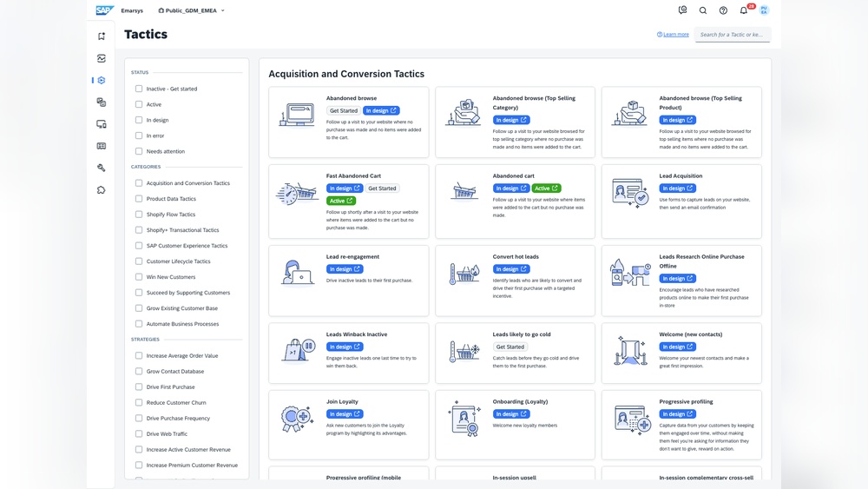The width and height of the screenshot is (868, 489).
Task: Click the wrench tools icon in sidebar
Action: (x=102, y=168)
